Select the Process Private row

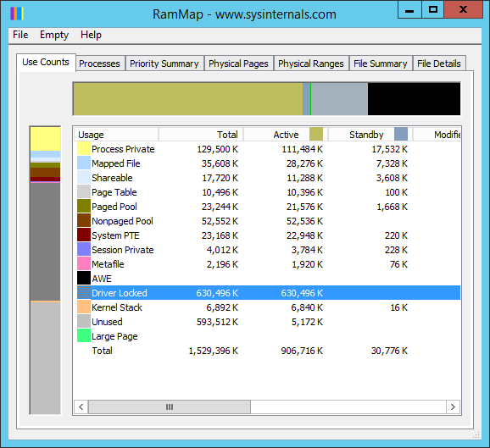267,149
